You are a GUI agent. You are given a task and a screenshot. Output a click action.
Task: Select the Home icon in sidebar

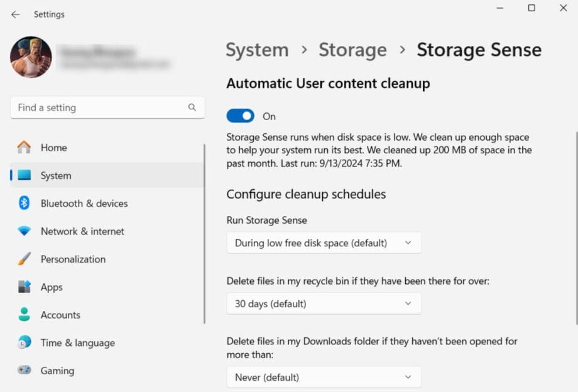[23, 148]
